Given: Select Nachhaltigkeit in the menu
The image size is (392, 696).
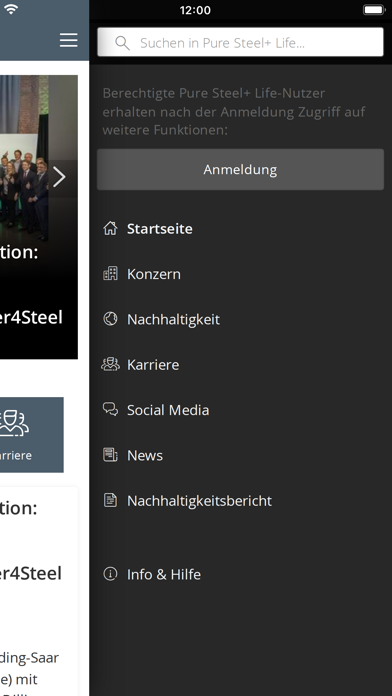Looking at the screenshot, I should 173,319.
